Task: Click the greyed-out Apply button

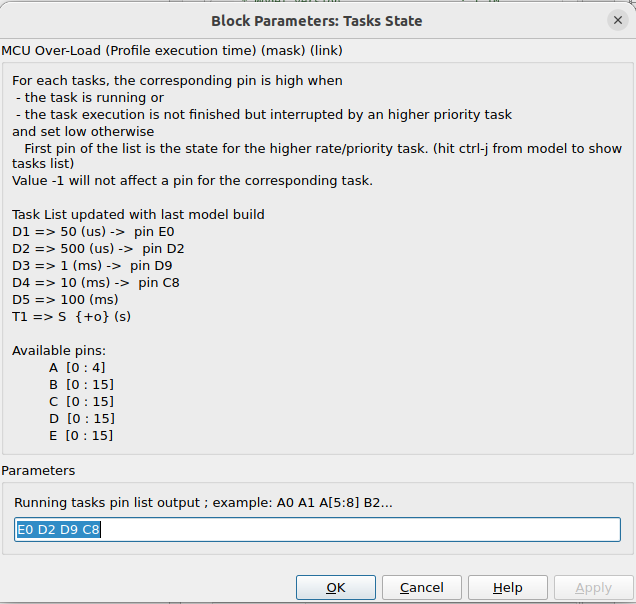Action: [593, 588]
